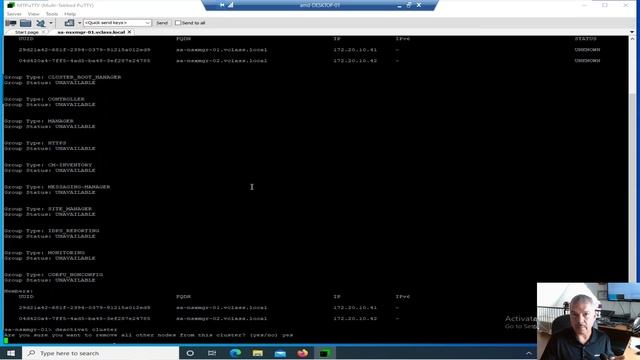Click the STATUS column header
Image resolution: width=640 pixels, height=360 pixels.
point(585,39)
